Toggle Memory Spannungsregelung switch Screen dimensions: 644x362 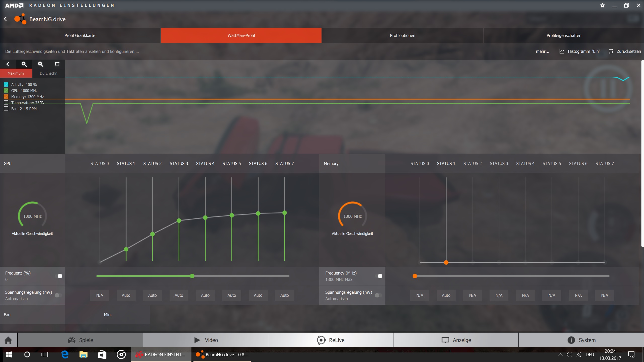point(379,295)
